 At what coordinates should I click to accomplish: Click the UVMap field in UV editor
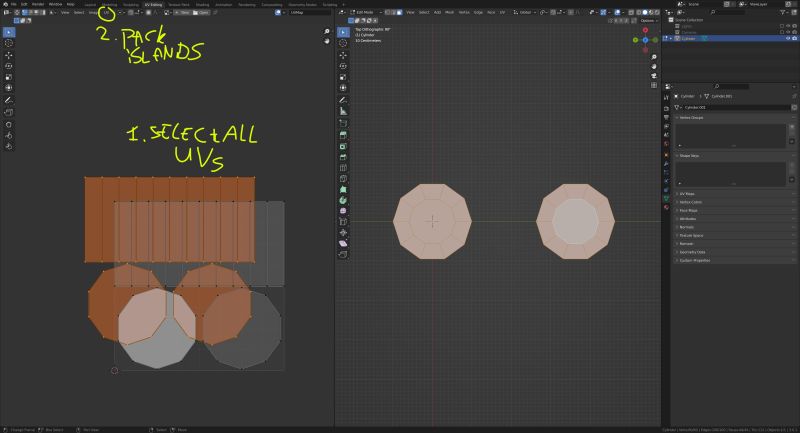[x=310, y=12]
